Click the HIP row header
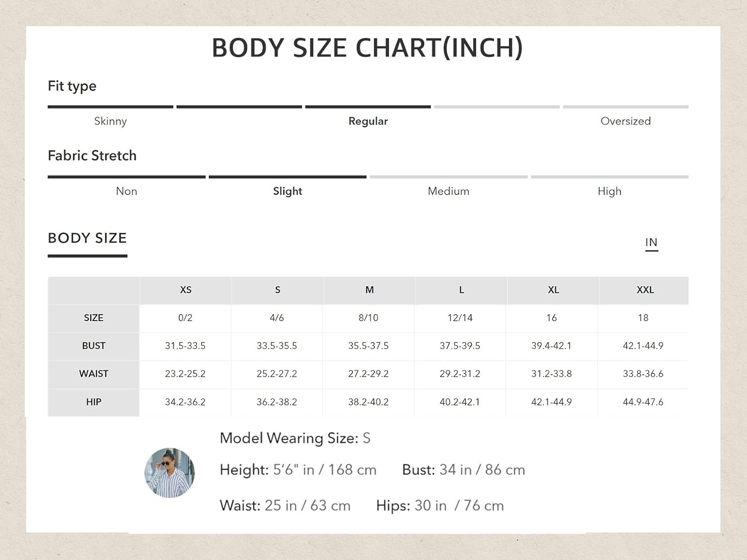 click(x=94, y=402)
